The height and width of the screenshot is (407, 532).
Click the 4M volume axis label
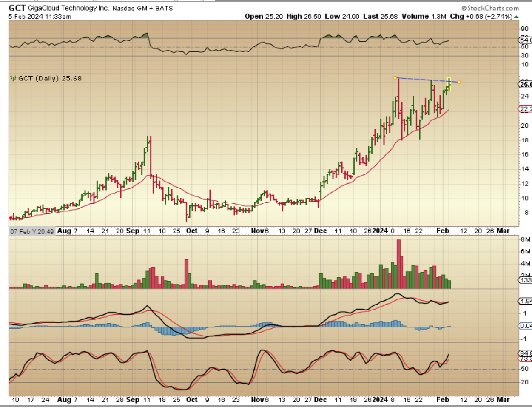pos(525,263)
